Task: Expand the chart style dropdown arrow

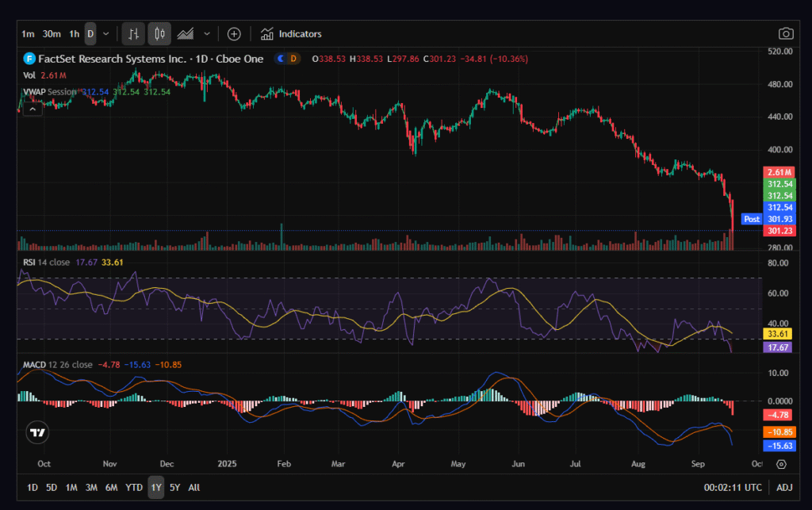Action: coord(207,34)
